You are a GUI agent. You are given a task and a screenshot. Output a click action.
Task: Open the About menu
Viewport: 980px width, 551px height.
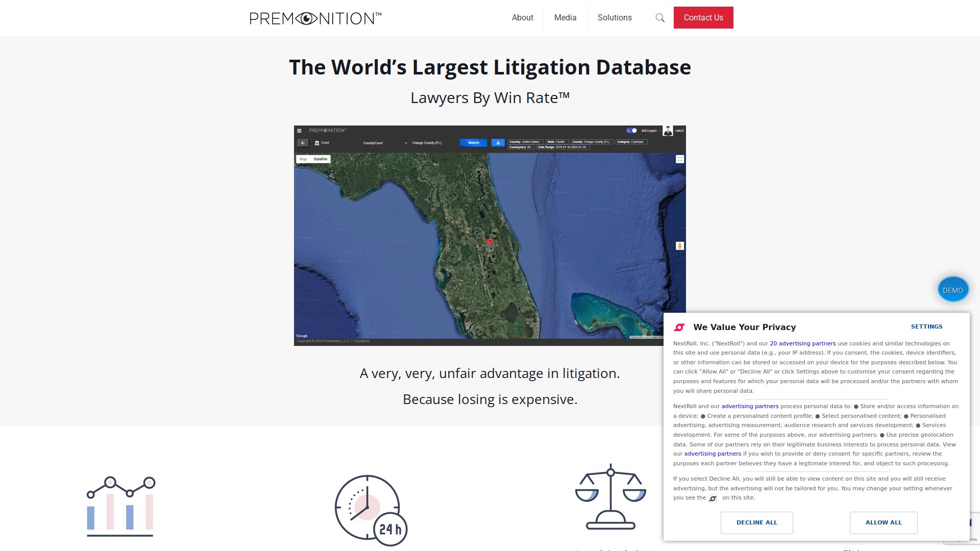(522, 18)
